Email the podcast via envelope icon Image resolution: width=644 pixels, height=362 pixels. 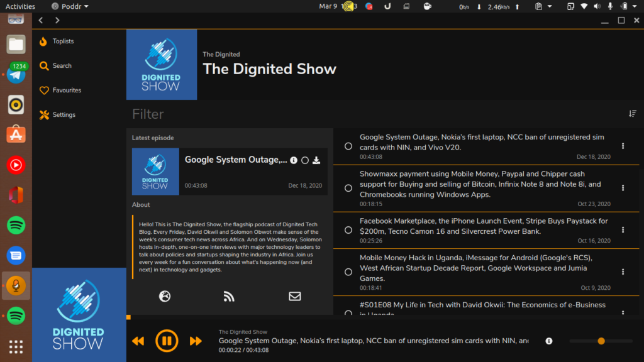pos(294,297)
